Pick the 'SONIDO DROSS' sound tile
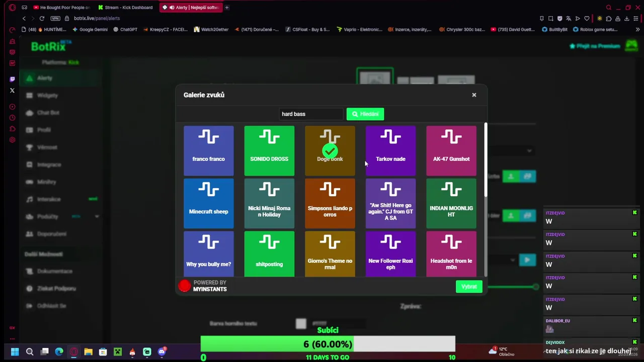 [269, 151]
